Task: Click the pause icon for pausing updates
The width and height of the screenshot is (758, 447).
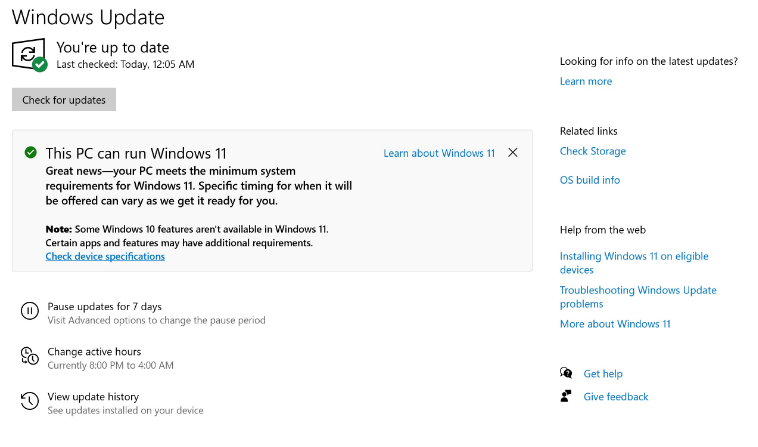Action: coord(30,312)
